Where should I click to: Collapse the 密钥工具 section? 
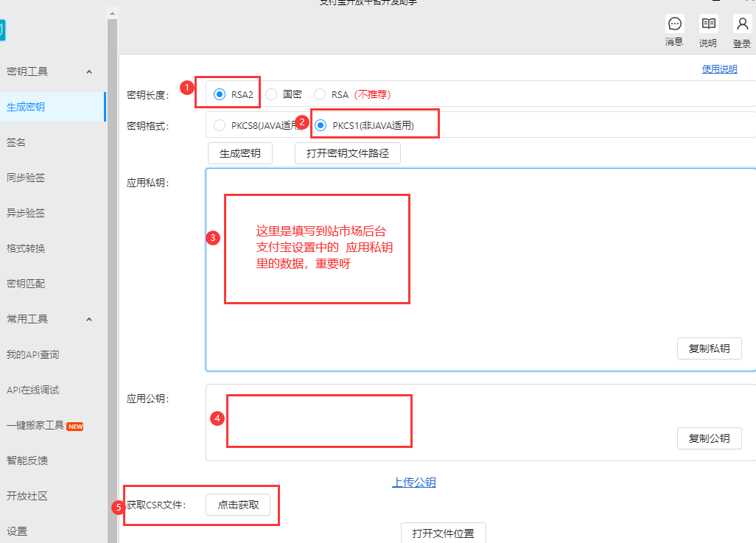89,72
